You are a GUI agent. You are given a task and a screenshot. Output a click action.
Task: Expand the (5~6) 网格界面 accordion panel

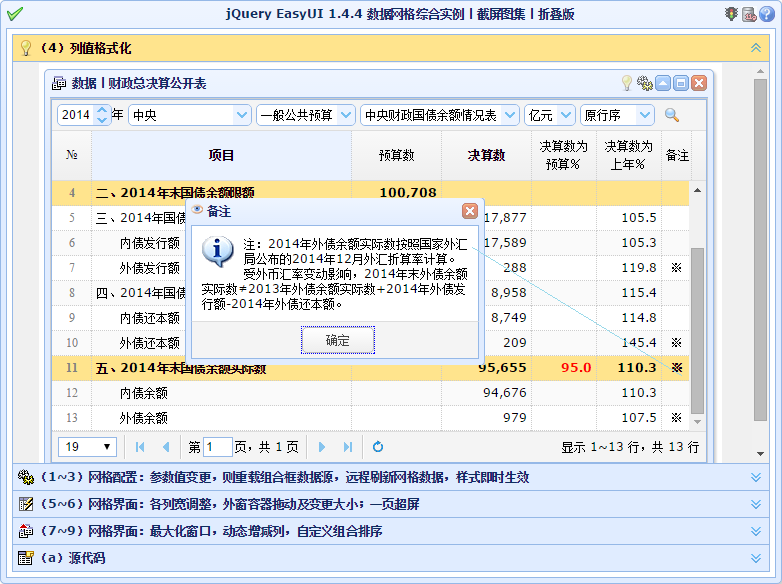coord(756,504)
